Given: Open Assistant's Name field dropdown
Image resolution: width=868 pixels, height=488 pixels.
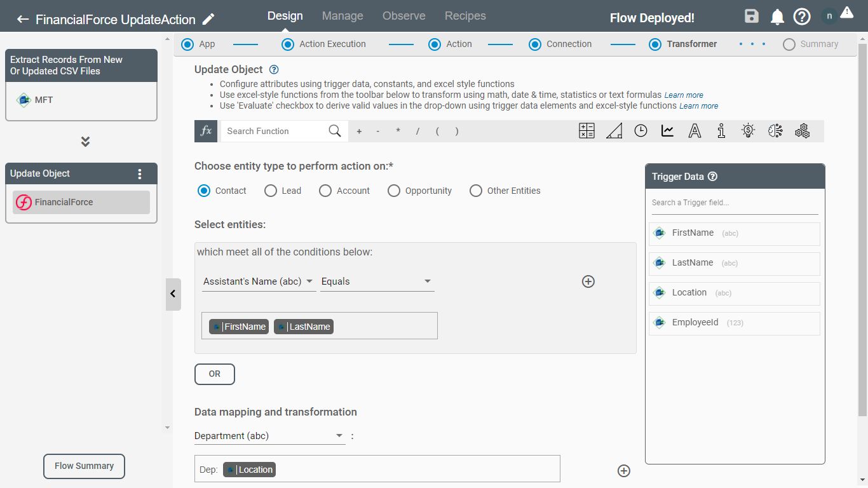Looking at the screenshot, I should pos(259,281).
